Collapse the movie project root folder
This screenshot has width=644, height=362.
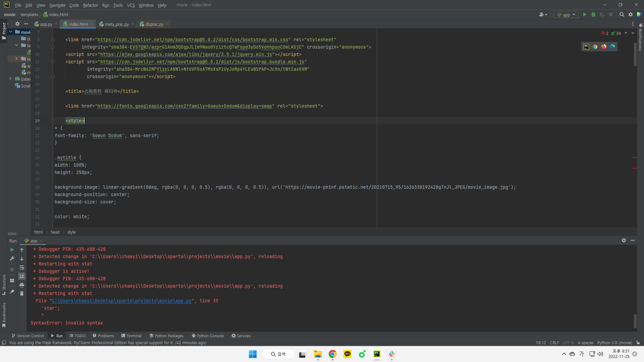click(x=10, y=32)
